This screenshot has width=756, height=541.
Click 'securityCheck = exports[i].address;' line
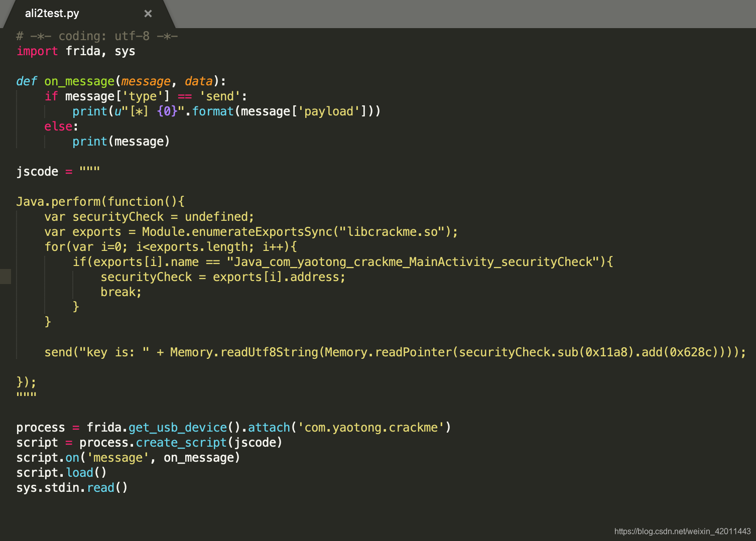223,277
